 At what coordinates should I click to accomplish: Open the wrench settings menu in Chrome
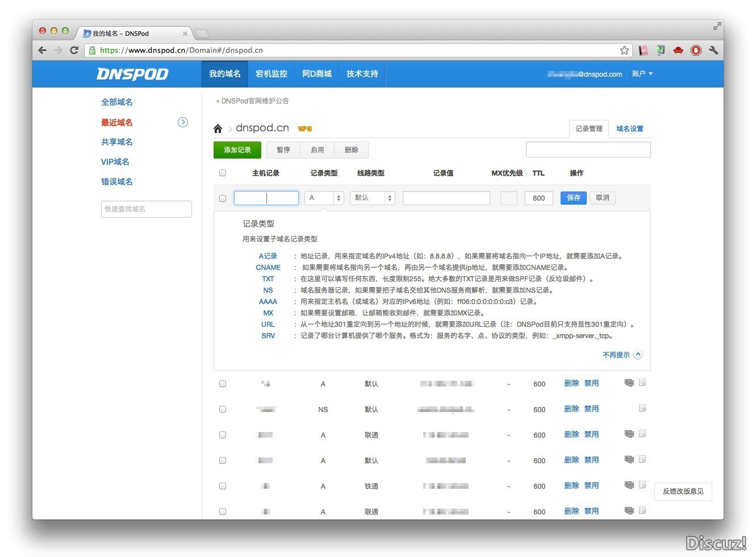click(713, 50)
